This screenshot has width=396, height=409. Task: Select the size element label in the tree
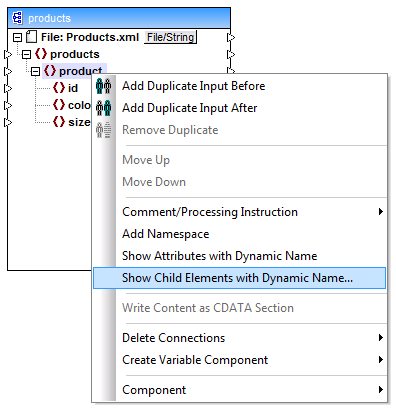[x=79, y=122]
